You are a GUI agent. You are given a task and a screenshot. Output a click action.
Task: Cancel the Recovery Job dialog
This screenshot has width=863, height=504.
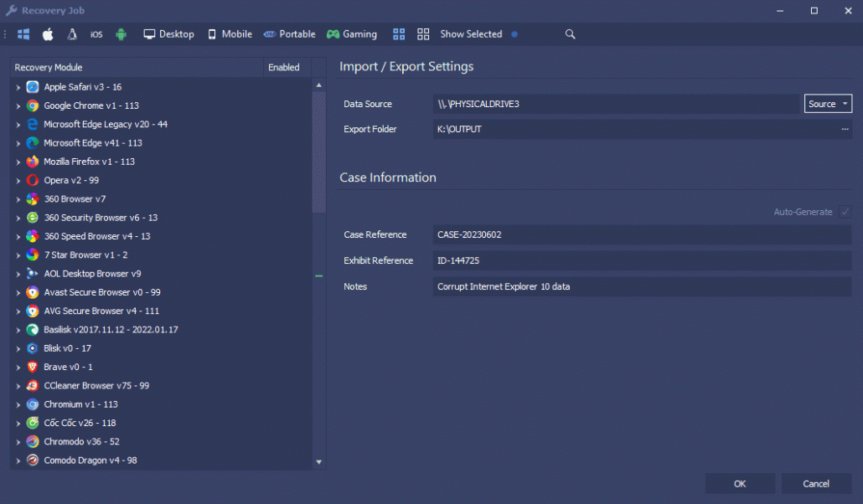[x=816, y=484]
